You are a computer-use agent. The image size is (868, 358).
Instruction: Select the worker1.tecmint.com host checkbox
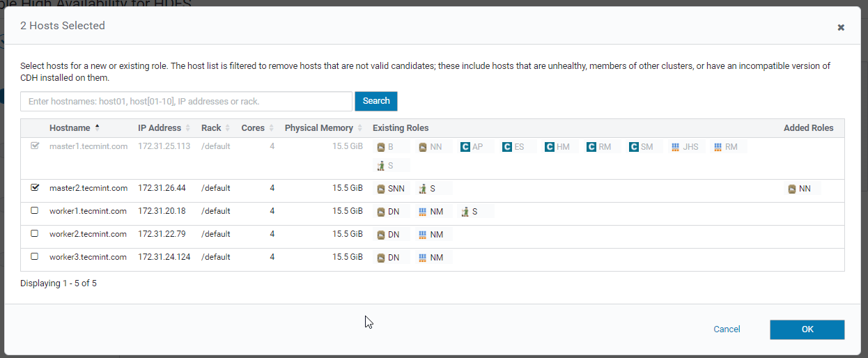[35, 210]
